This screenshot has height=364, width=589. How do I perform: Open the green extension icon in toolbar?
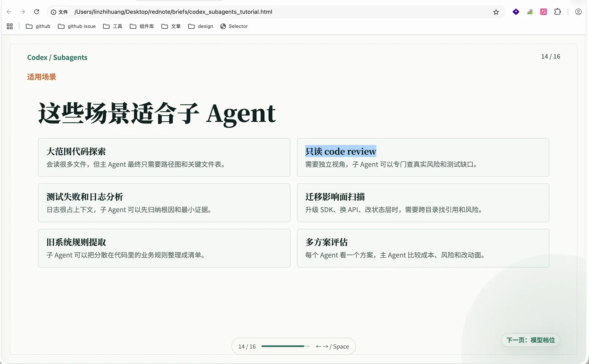click(x=530, y=12)
